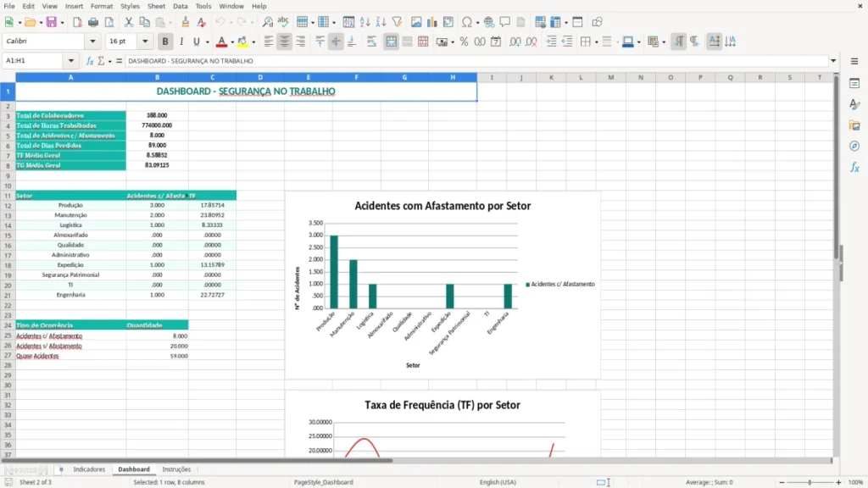Open the File menu
The width and height of the screenshot is (868, 488).
pos(8,6)
